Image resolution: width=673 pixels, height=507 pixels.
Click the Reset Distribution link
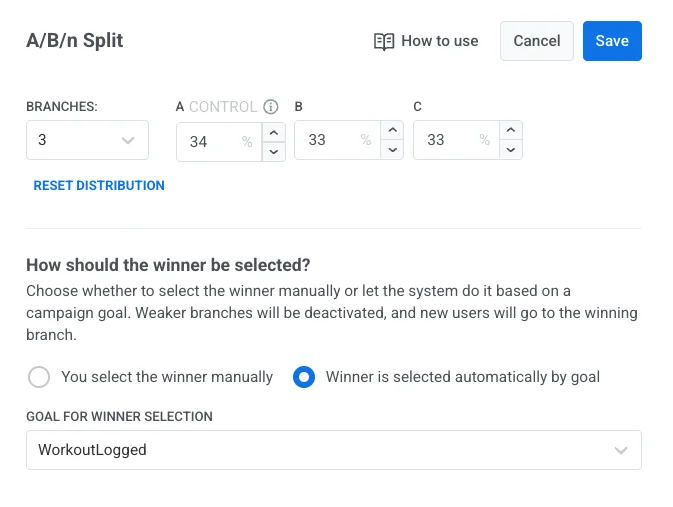(99, 185)
